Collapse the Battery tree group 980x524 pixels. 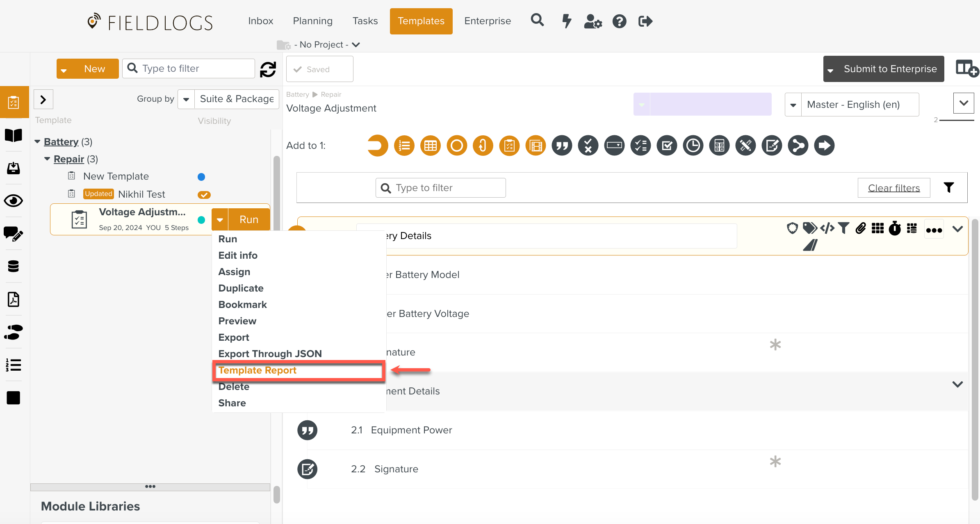[x=37, y=141]
